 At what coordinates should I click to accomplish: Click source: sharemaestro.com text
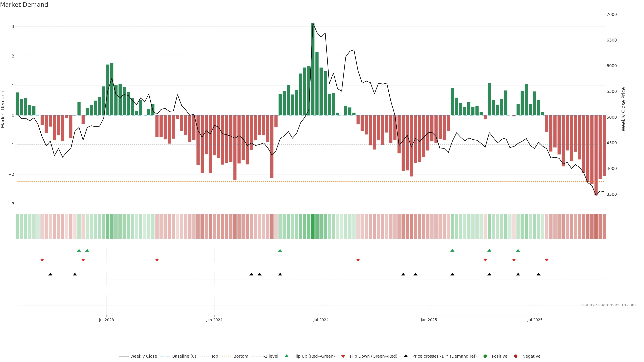click(x=609, y=305)
